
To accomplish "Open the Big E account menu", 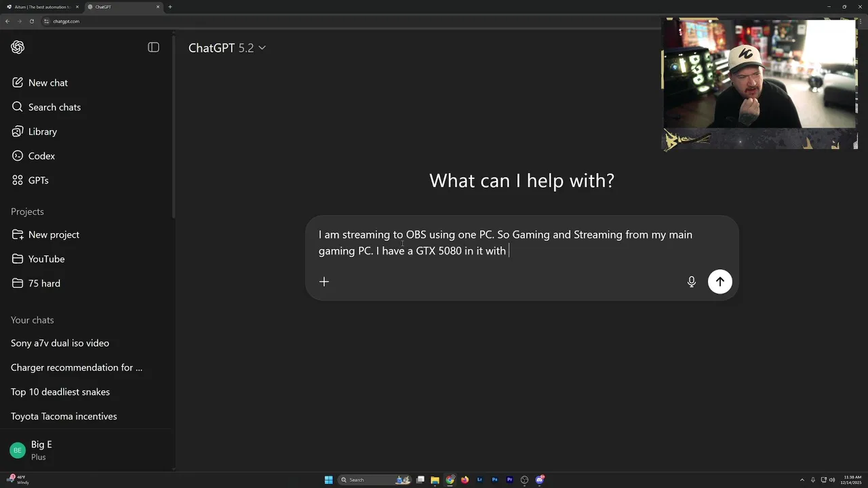I will (87, 450).
